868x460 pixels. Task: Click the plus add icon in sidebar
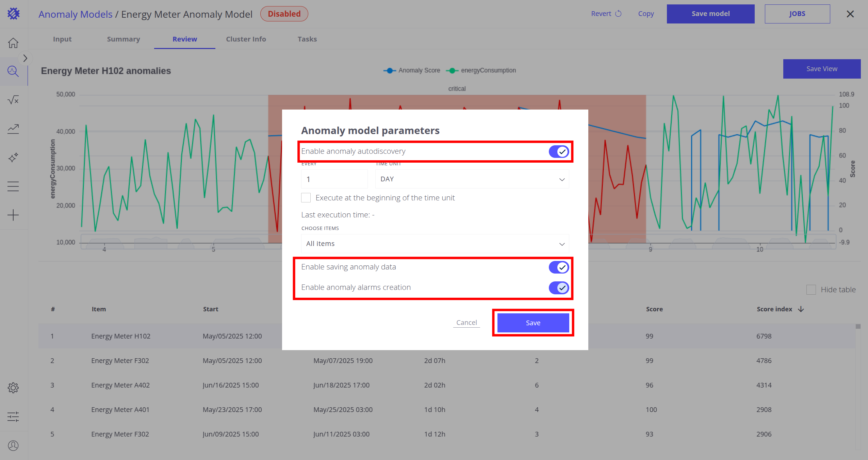coord(13,215)
